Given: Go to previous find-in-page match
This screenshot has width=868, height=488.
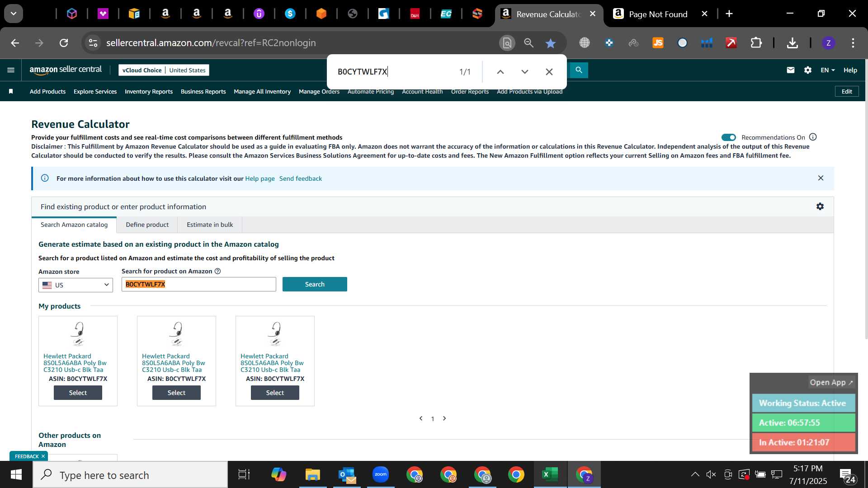Looking at the screenshot, I should 500,72.
